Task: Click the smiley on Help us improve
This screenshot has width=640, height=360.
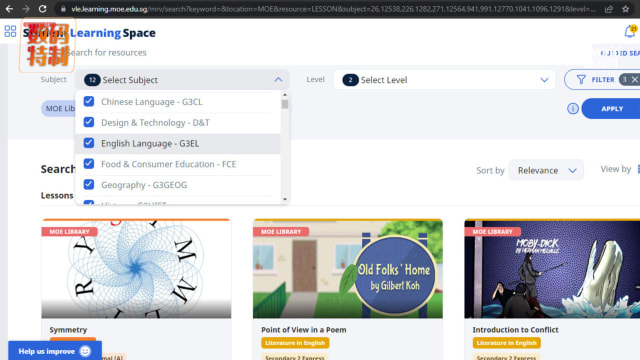Action: pos(85,351)
